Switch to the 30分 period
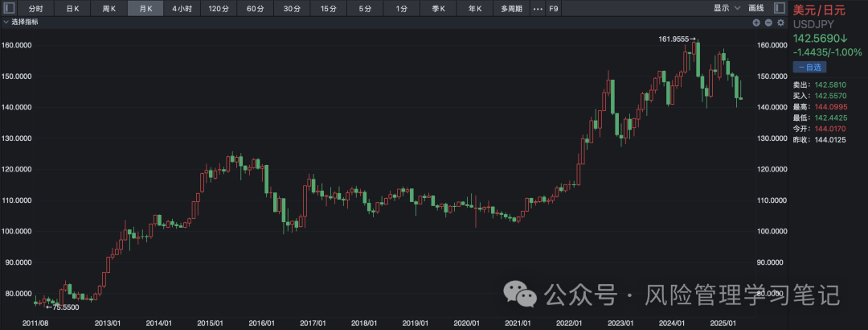The height and width of the screenshot is (330, 868). click(x=291, y=8)
